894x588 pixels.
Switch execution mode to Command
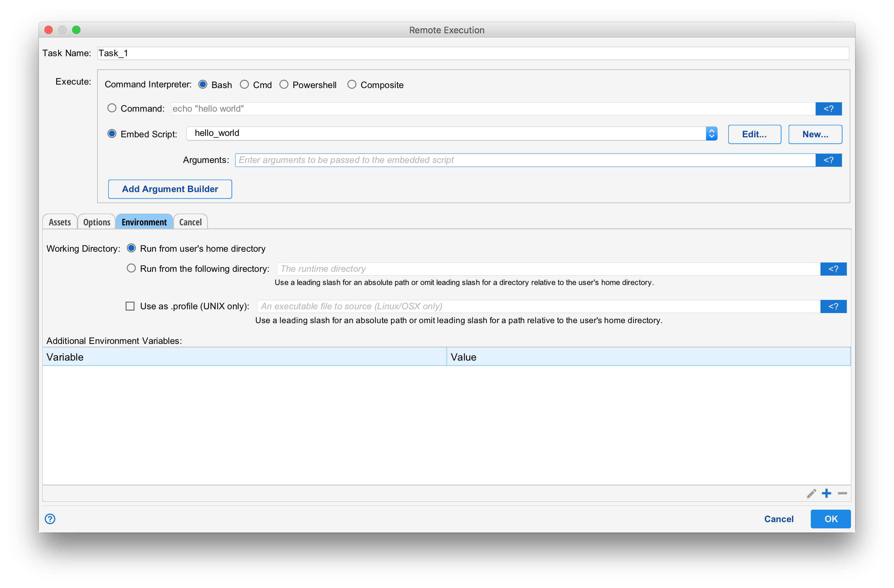112,108
